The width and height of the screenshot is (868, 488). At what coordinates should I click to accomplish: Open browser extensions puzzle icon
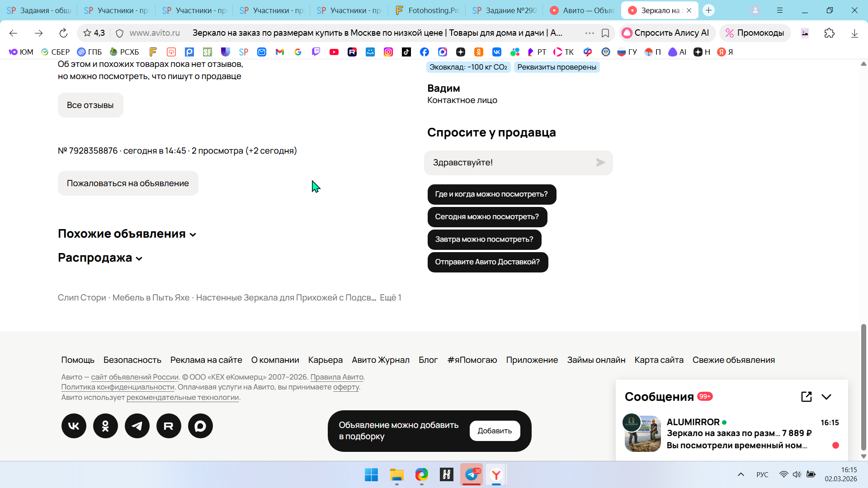[x=829, y=33]
